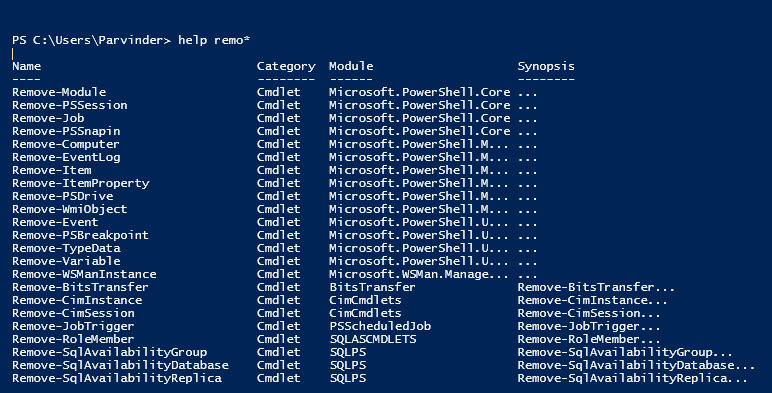772x393 pixels.
Task: Click the Remove-SqlAvailabilityReplica name entry
Action: [x=117, y=378]
